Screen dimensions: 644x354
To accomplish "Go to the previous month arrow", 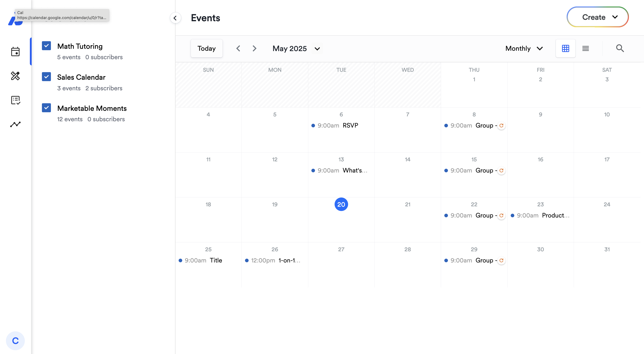I will [238, 48].
